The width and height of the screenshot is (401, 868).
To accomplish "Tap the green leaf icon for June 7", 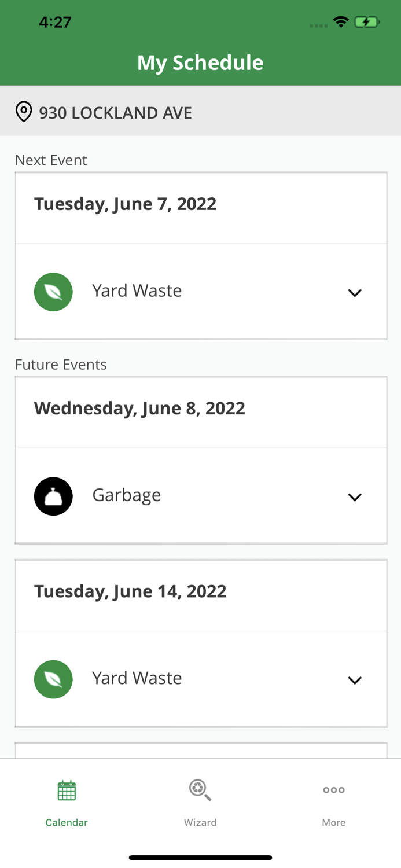I will (53, 292).
